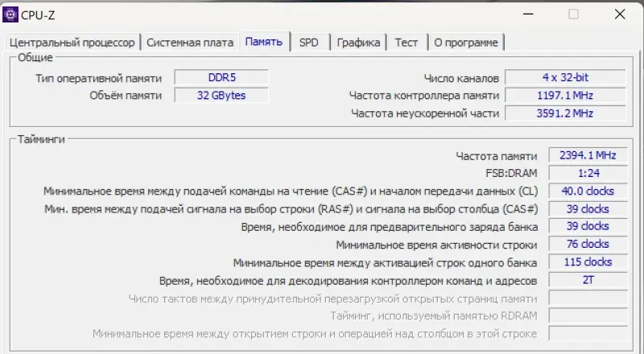
Task: Click the label Частота неускоренной части
Action: coord(425,113)
